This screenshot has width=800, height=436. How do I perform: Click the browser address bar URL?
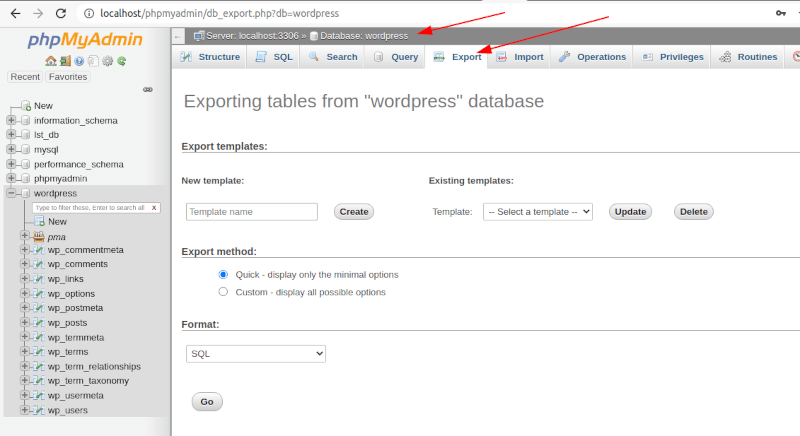pos(219,13)
